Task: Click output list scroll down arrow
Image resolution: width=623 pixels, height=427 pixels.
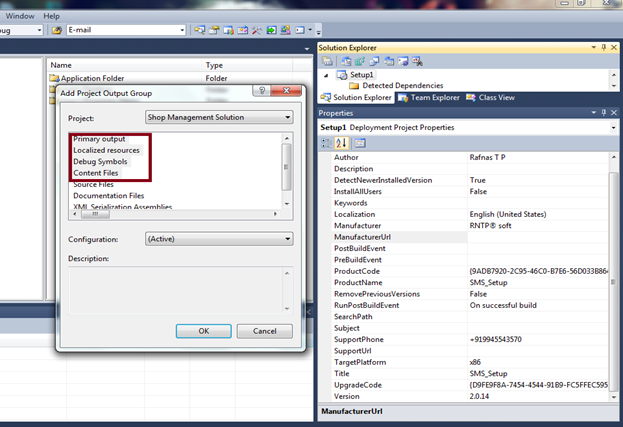Action: click(x=287, y=204)
